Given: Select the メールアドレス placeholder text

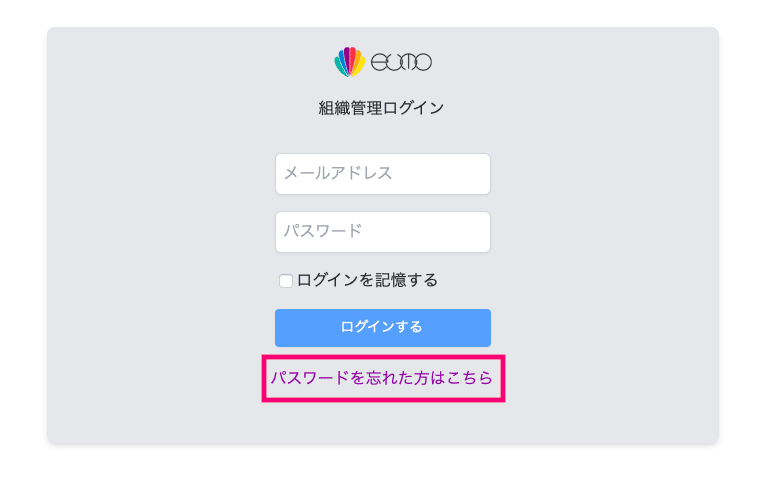Looking at the screenshot, I should click(x=338, y=173).
